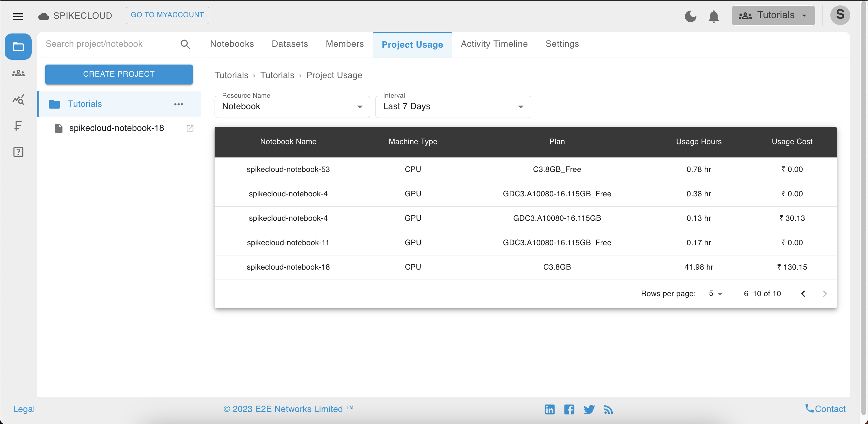The height and width of the screenshot is (424, 868).
Task: Click the projects folder icon
Action: [x=18, y=47]
